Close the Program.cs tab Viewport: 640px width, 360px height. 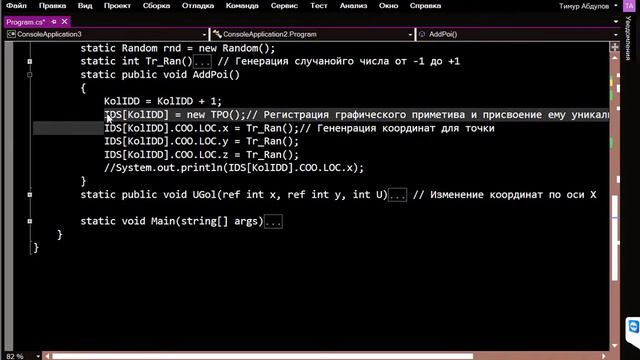[64, 22]
